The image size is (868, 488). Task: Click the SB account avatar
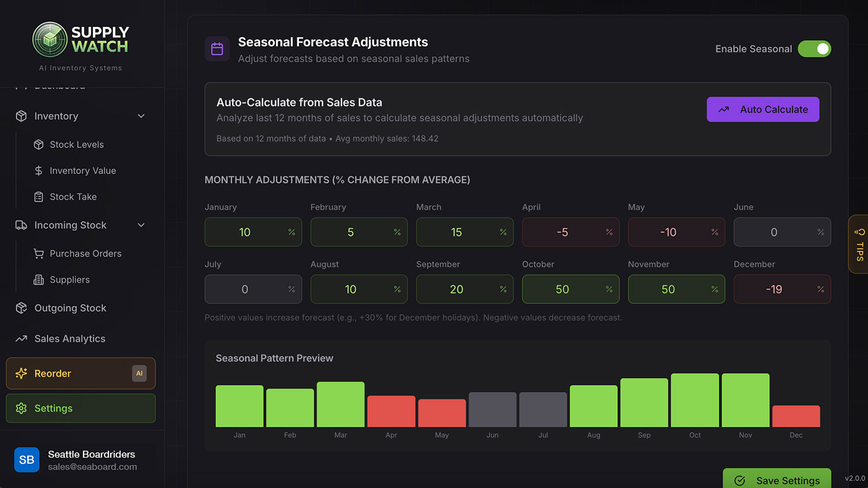[27, 460]
